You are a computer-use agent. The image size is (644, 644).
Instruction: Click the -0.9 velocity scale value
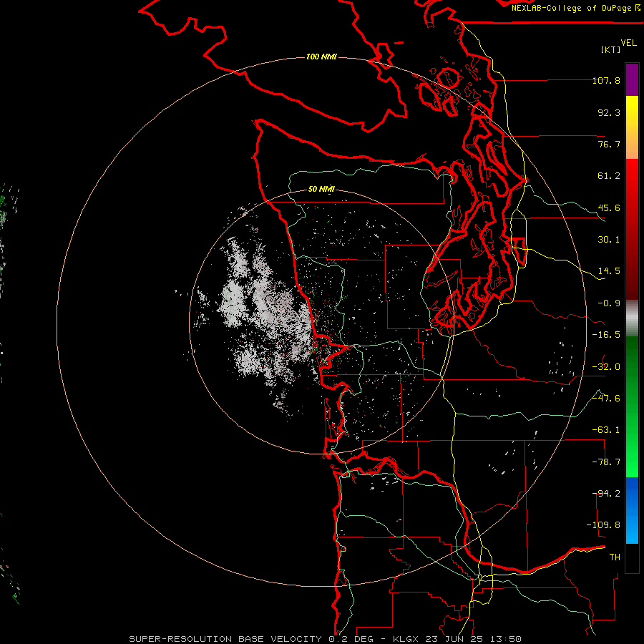tap(609, 303)
